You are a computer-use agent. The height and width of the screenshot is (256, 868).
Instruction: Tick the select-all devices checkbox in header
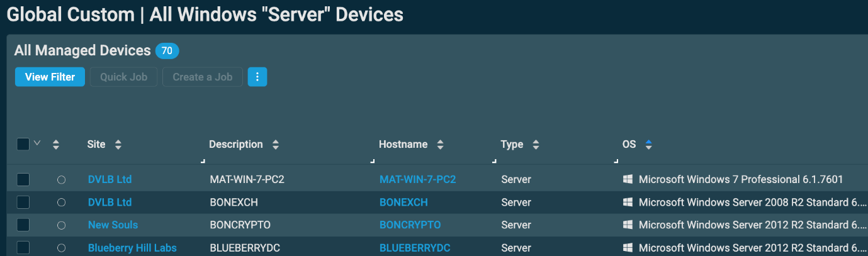23,144
